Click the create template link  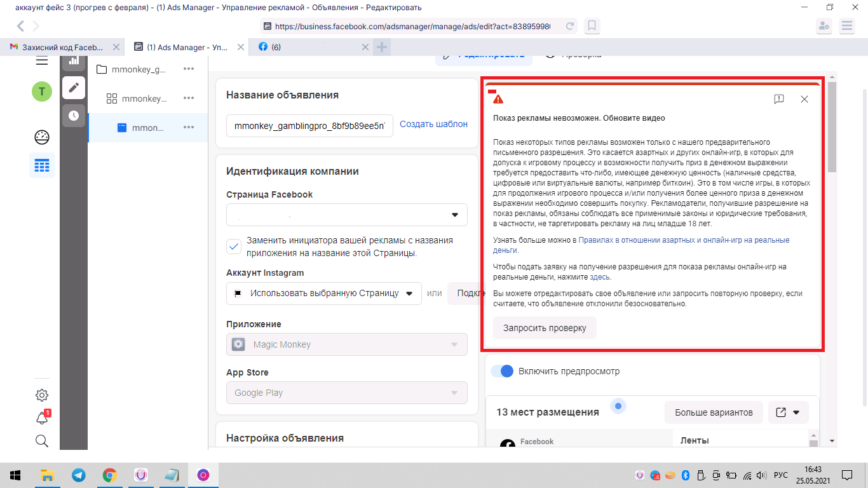coord(434,124)
